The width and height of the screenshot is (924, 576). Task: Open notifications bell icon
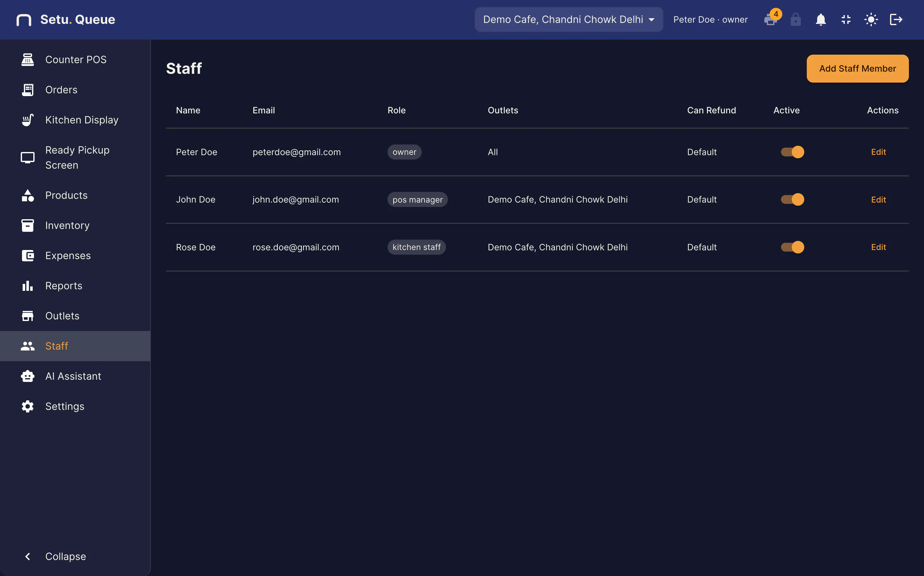[821, 19]
